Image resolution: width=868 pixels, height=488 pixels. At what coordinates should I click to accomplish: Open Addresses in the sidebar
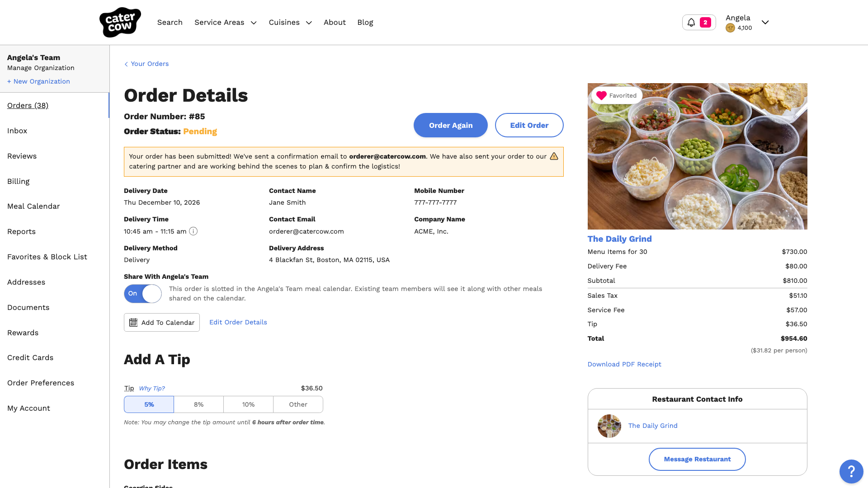point(26,282)
